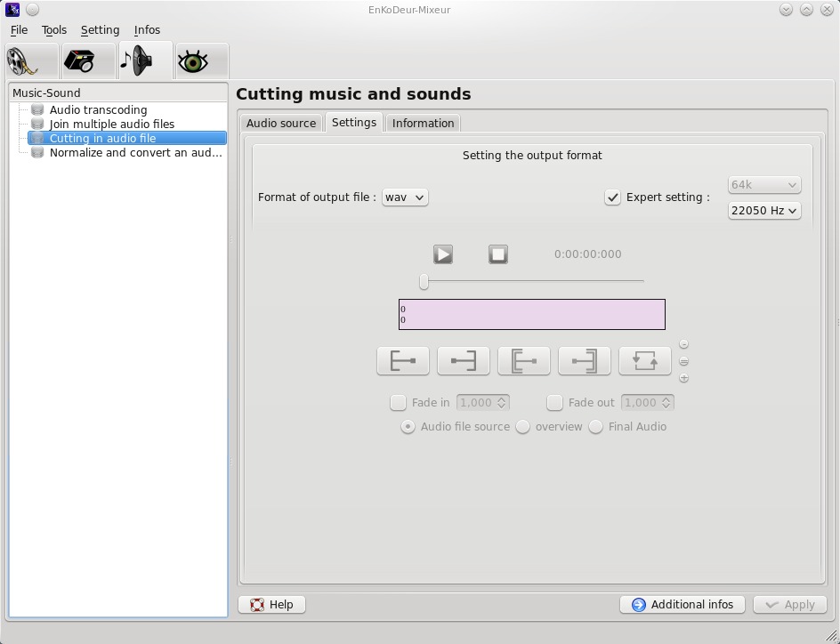Select Audio transcoding in the tree
This screenshot has width=840, height=644.
[99, 109]
